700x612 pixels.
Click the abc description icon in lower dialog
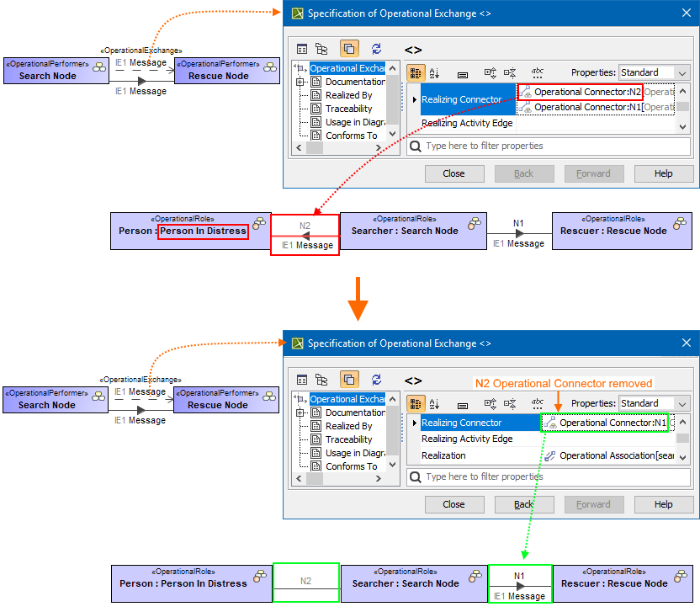click(538, 404)
